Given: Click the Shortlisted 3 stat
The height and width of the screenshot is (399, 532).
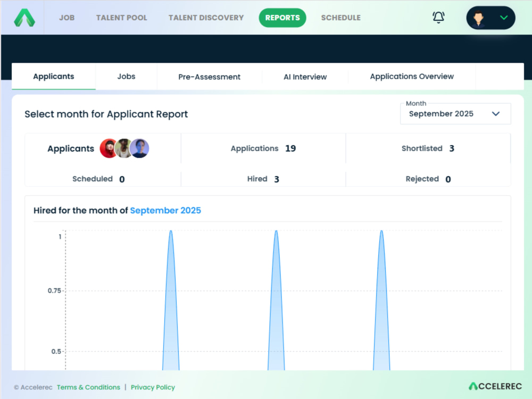Looking at the screenshot, I should pos(428,148).
